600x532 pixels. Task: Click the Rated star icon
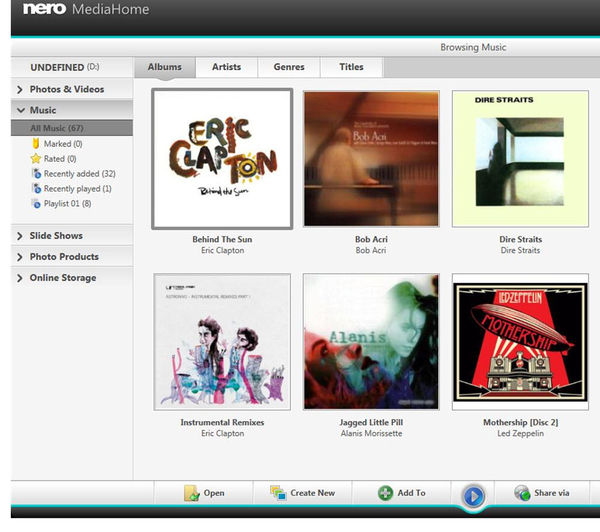pyautogui.click(x=36, y=158)
